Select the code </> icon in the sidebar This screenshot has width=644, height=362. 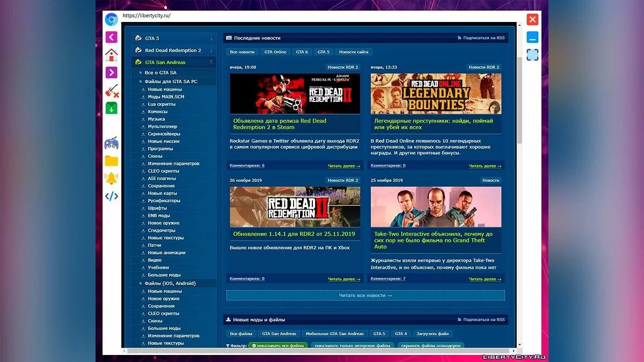[111, 196]
